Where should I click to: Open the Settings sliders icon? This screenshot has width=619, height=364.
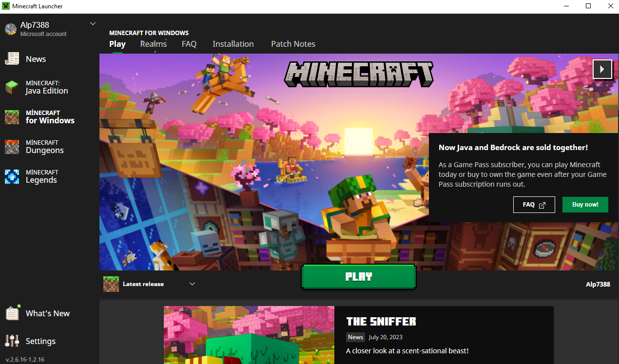[x=12, y=341]
